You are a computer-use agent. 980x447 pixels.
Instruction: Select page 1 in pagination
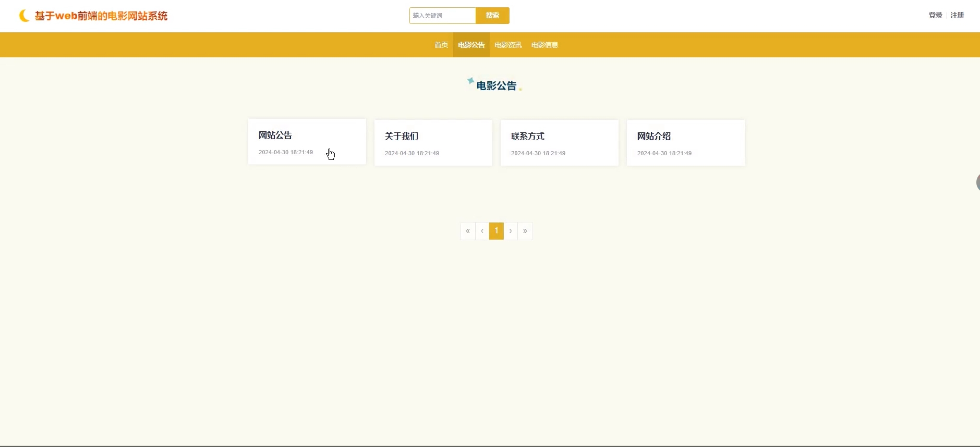pyautogui.click(x=497, y=231)
